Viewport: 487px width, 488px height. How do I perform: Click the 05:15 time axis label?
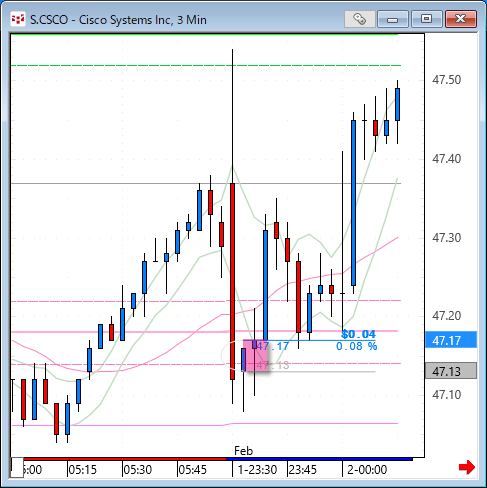[83, 470]
